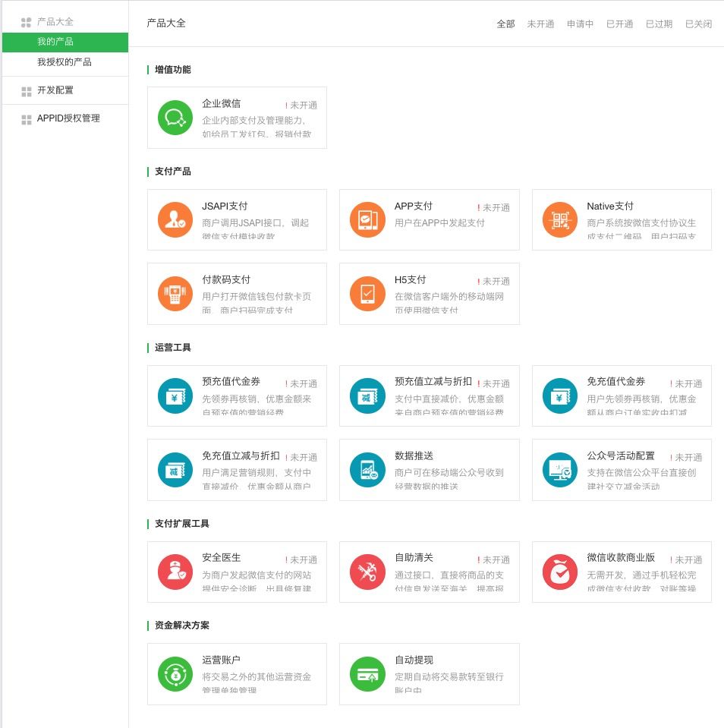Image resolution: width=724 pixels, height=728 pixels.
Task: Open the APPID授权管理 sidebar menu
Action: (68, 118)
